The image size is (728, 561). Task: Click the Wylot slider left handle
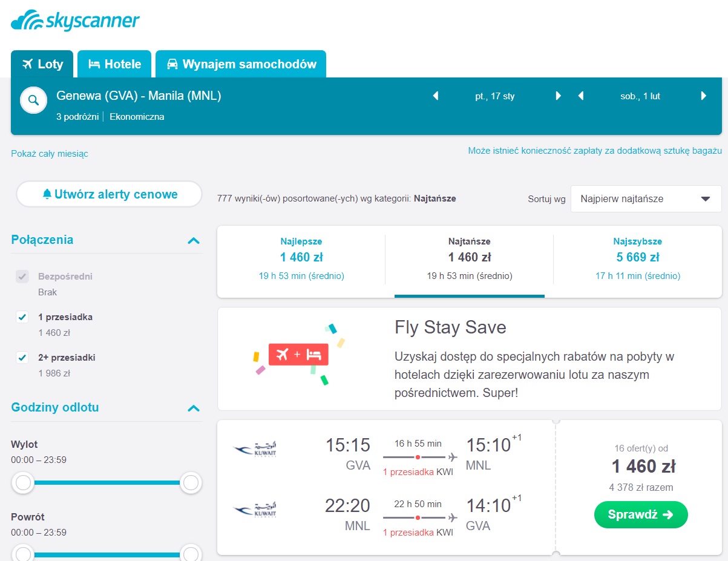click(x=23, y=483)
